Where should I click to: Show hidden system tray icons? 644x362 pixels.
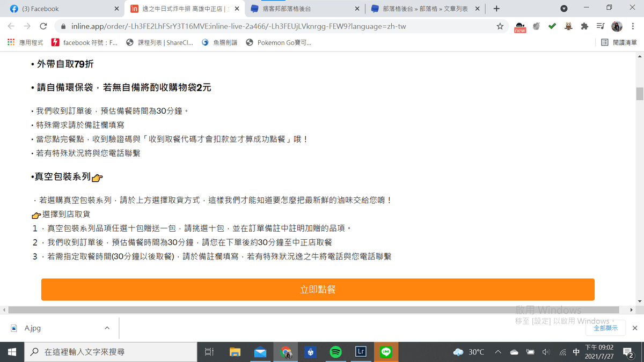pos(497,352)
